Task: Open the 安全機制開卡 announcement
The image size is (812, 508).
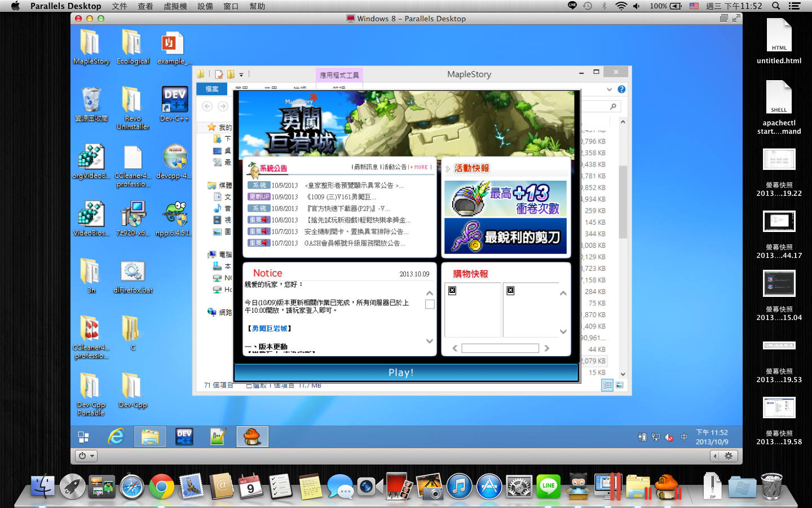Action: tap(356, 231)
